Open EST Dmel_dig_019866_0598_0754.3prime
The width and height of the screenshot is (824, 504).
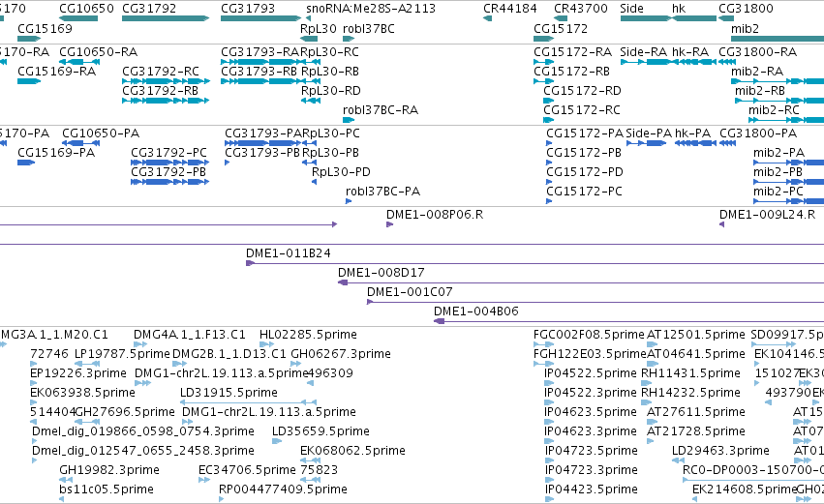click(x=143, y=431)
